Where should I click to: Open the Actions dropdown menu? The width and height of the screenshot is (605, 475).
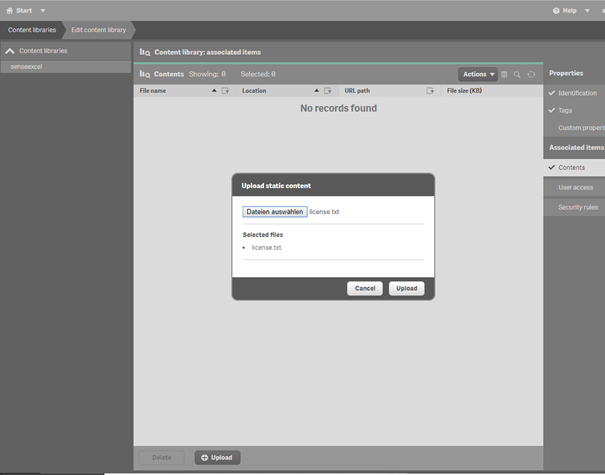[478, 74]
